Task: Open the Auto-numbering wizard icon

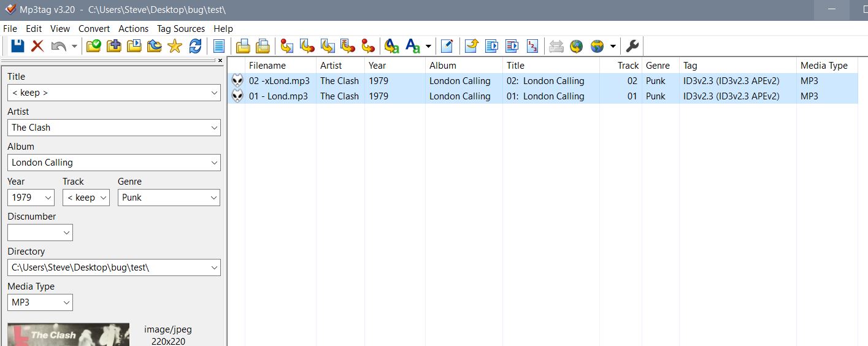Action: pyautogui.click(x=532, y=46)
